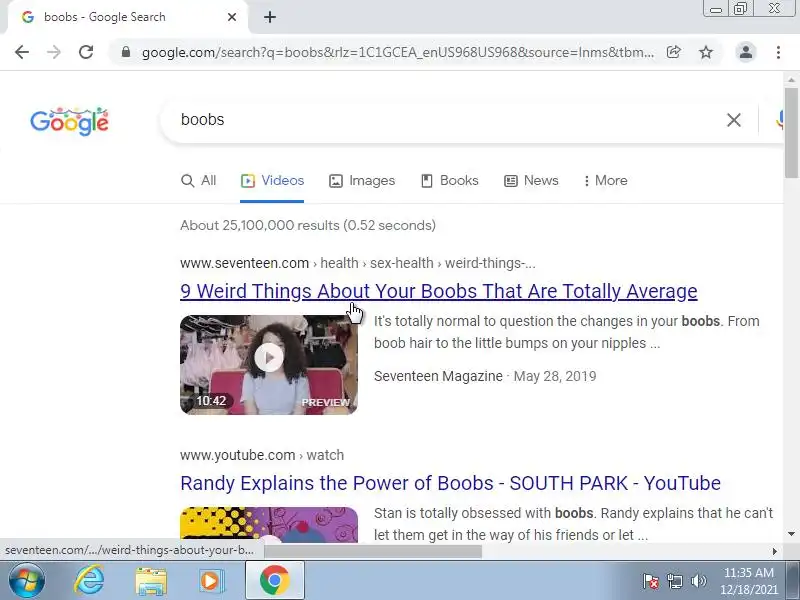Click the horizontal scrollbar right arrow
Screen dimensions: 800x600
click(774, 551)
